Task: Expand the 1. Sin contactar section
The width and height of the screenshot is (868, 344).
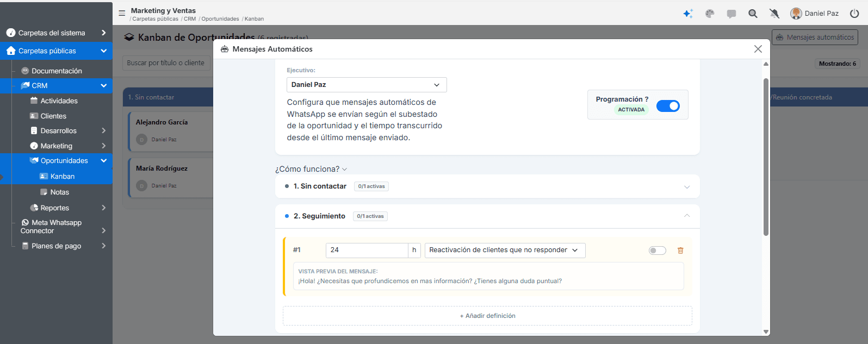Action: [487, 186]
